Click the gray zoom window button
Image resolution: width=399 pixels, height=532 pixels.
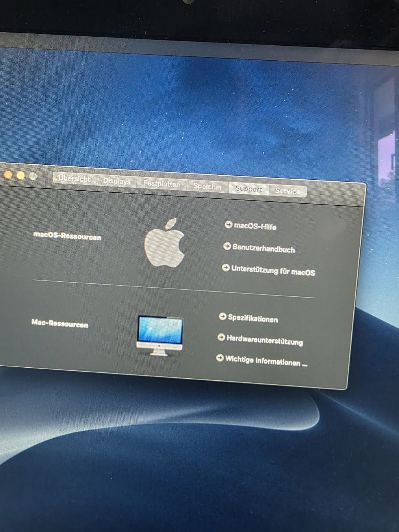[x=33, y=176]
